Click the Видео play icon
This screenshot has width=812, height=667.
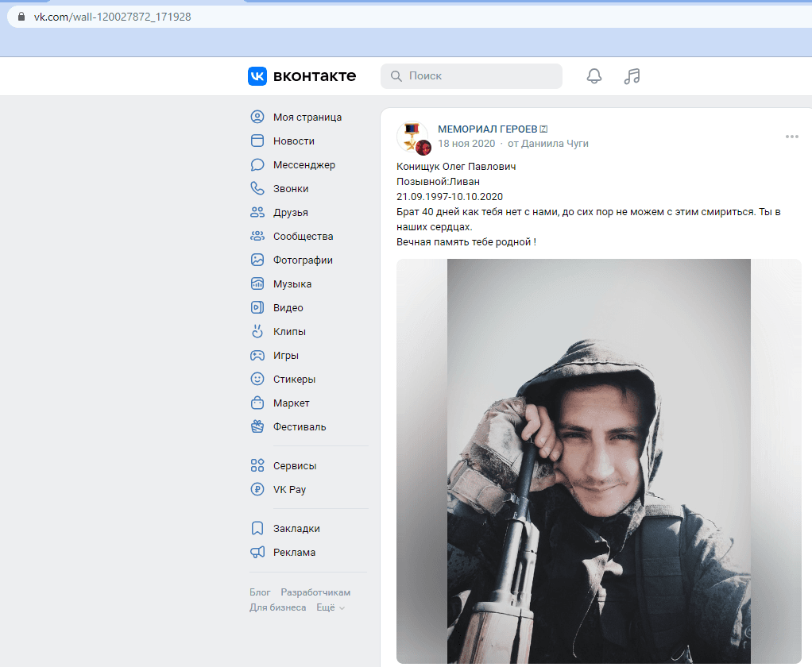tap(257, 307)
